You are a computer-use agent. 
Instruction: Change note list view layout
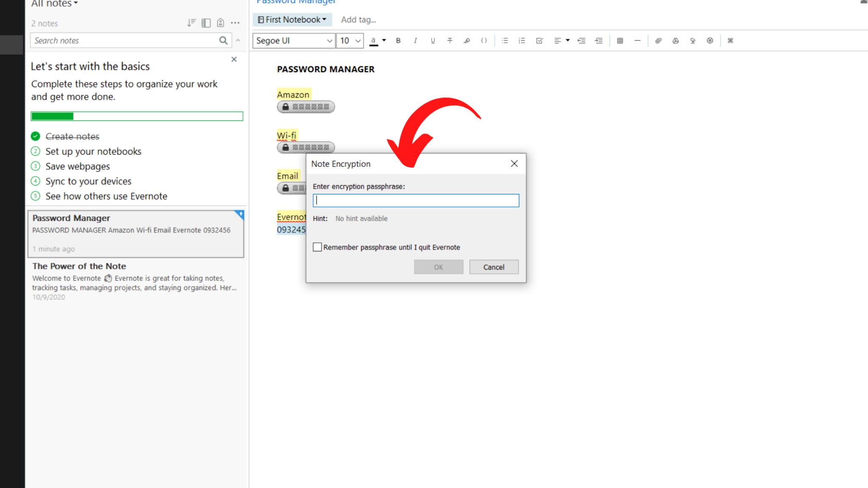coord(206,23)
